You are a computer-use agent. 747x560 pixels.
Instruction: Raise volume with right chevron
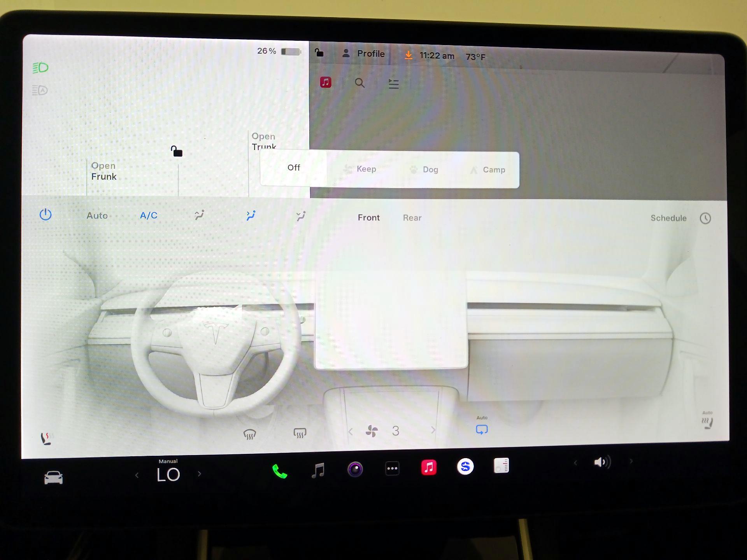coord(631,462)
